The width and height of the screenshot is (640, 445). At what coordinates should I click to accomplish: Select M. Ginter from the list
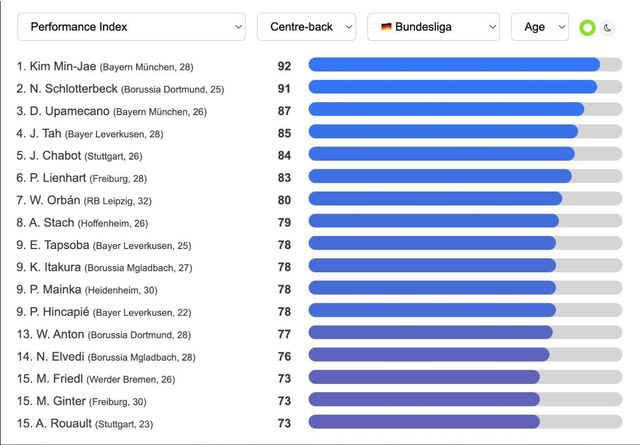click(64, 400)
